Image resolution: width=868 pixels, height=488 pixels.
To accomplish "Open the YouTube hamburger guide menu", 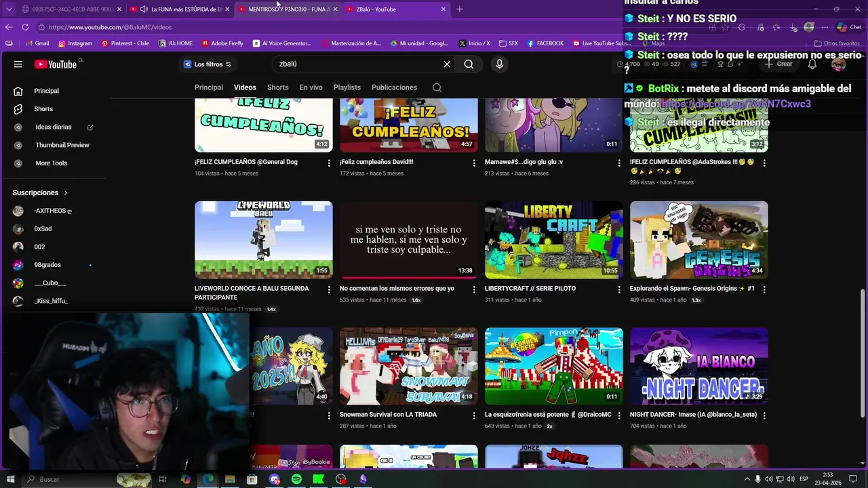I will click(x=18, y=64).
